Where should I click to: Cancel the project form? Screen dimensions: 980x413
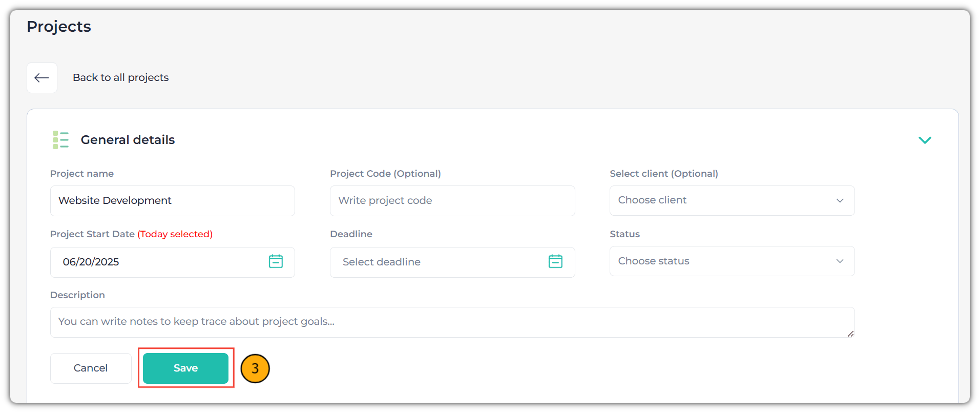click(91, 368)
